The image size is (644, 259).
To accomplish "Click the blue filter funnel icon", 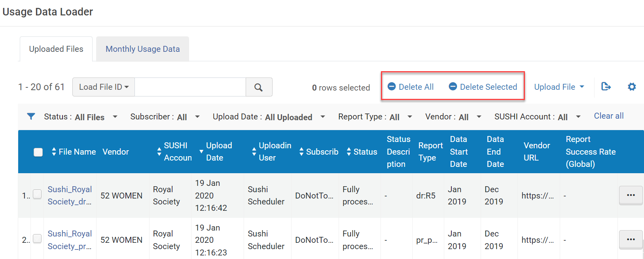I will click(31, 116).
